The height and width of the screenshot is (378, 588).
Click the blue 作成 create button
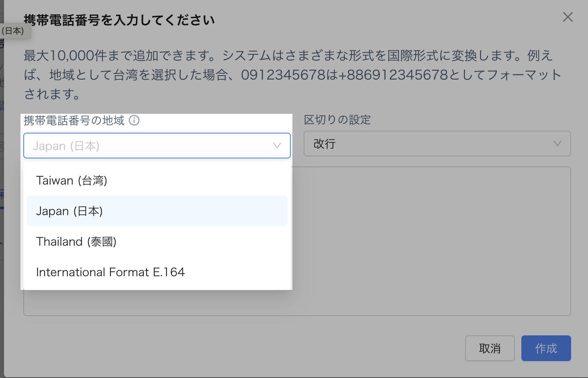[546, 348]
